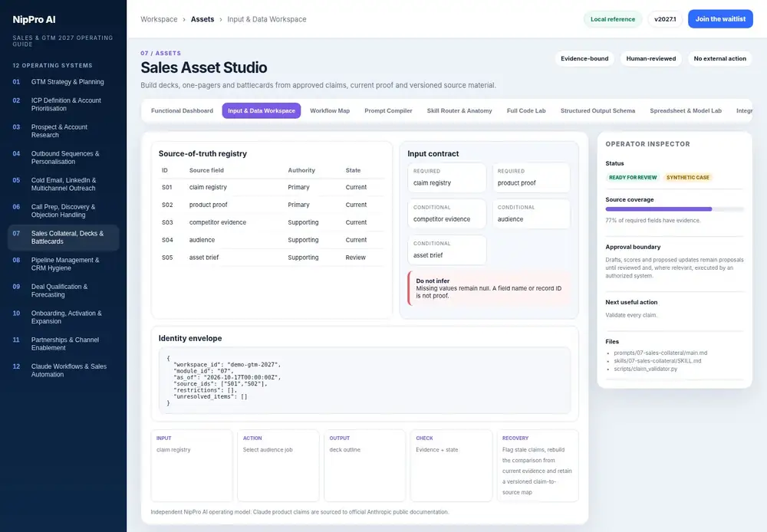Open the Skill Router & Anatomy tab
Image resolution: width=767 pixels, height=532 pixels.
click(459, 110)
